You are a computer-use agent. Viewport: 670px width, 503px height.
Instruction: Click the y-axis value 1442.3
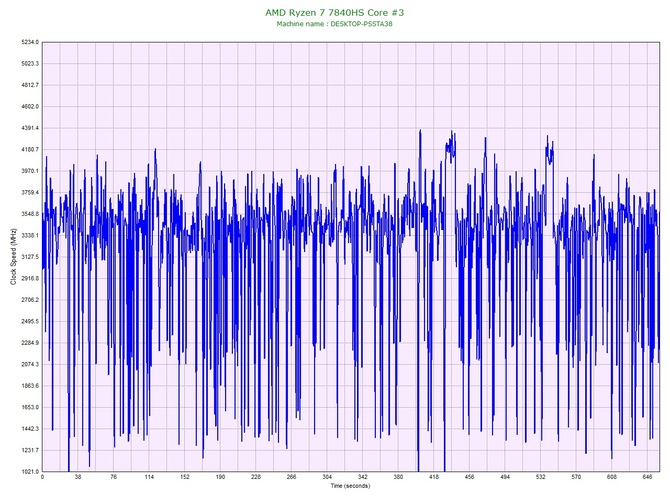pyautogui.click(x=30, y=429)
